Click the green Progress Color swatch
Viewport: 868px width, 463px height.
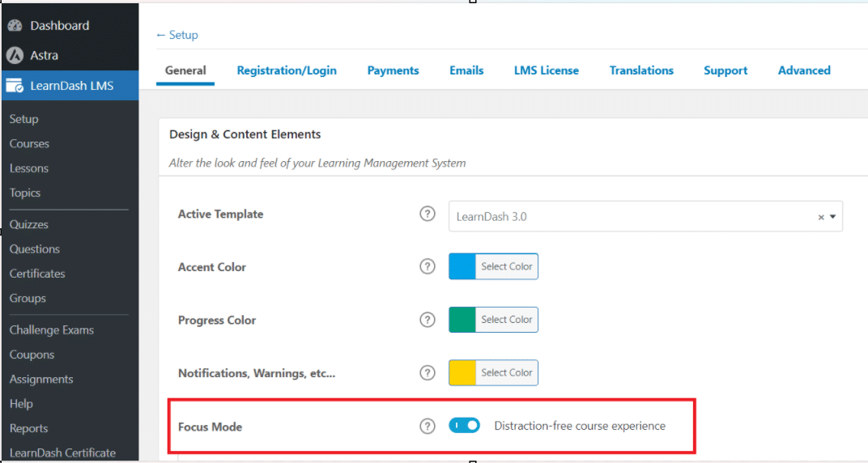click(462, 320)
